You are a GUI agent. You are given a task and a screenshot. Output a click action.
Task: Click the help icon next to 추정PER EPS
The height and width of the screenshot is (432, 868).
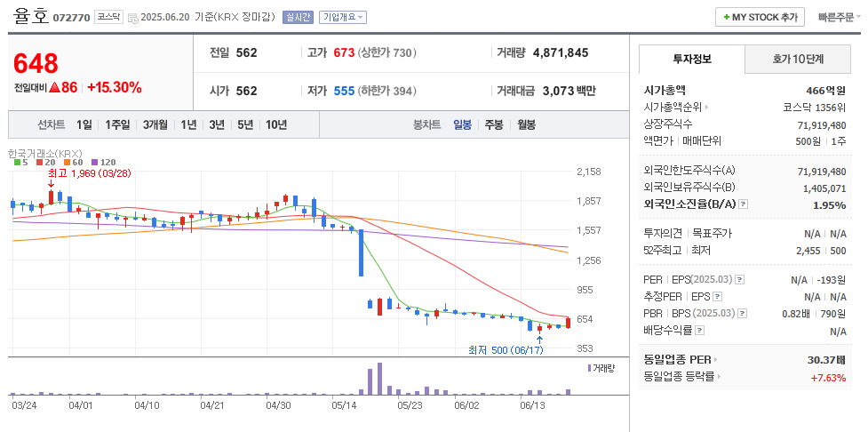(718, 297)
